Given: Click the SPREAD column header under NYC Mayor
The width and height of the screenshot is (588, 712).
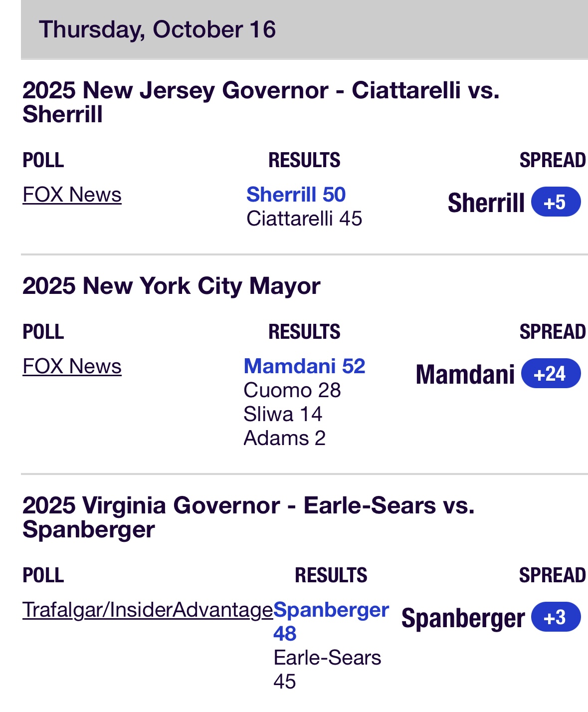Looking at the screenshot, I should point(552,332).
